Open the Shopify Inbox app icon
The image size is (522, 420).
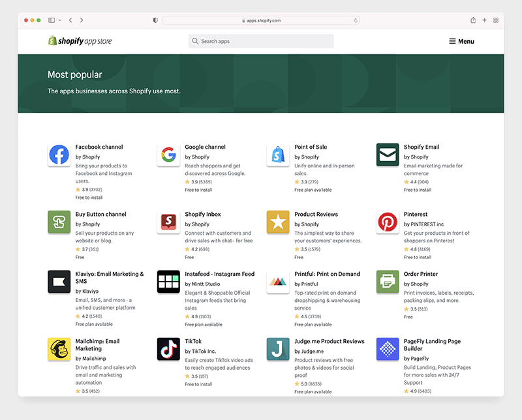(168, 222)
